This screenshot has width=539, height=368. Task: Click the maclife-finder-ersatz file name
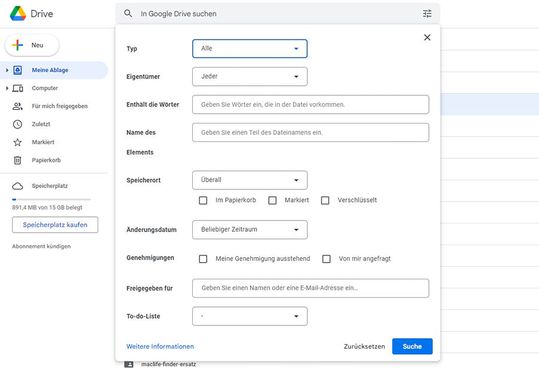pos(168,364)
